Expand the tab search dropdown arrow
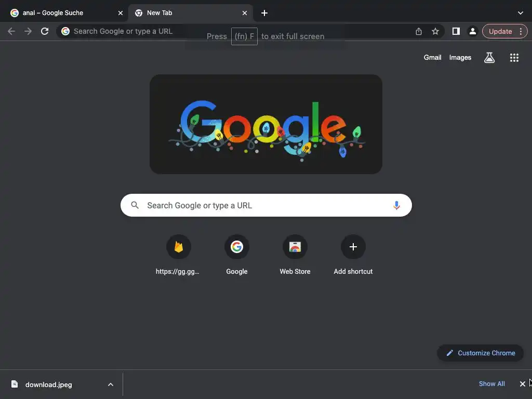 coord(521,13)
